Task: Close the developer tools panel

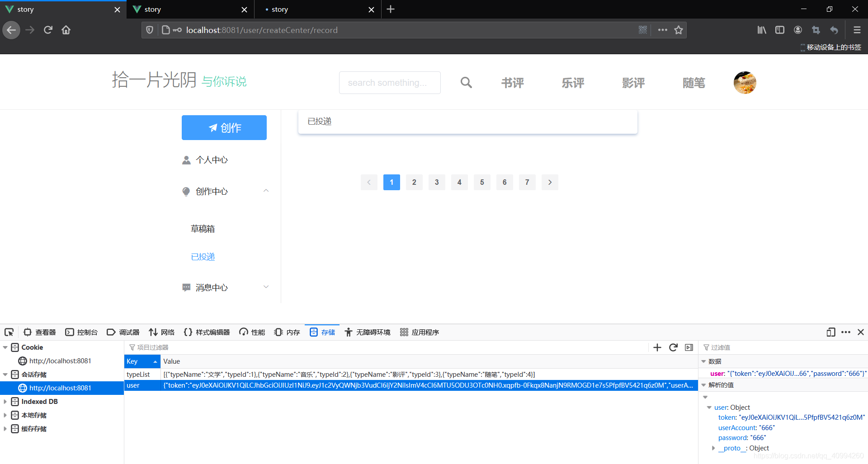Action: (x=861, y=332)
